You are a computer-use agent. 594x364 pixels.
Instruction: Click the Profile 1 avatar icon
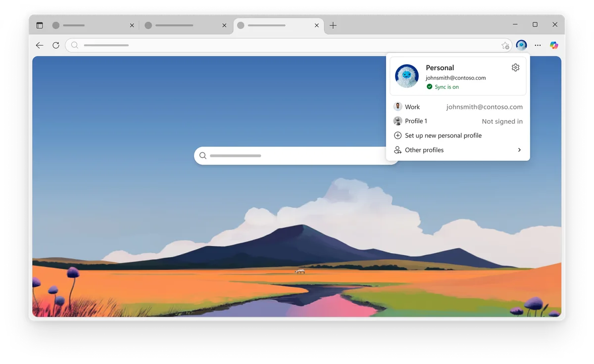[x=397, y=121]
